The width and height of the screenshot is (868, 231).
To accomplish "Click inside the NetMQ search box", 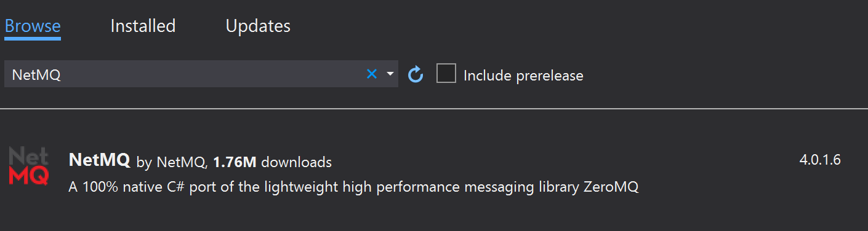I will tap(201, 74).
